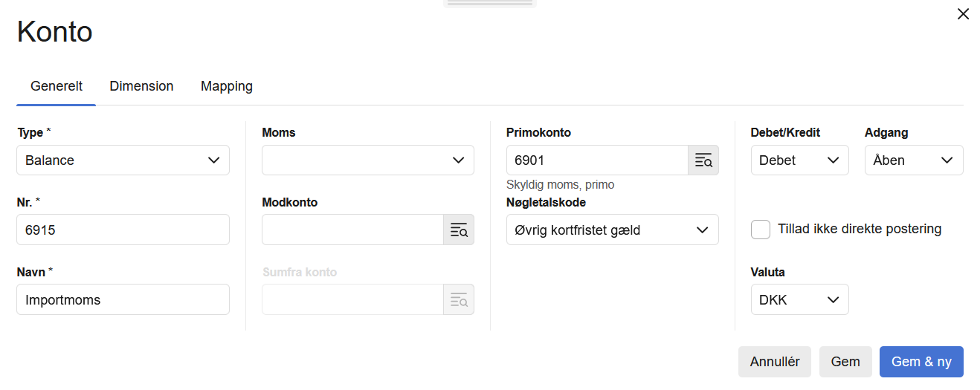Switch to the Mapping tab
This screenshot has height=390, width=980.
(x=227, y=86)
